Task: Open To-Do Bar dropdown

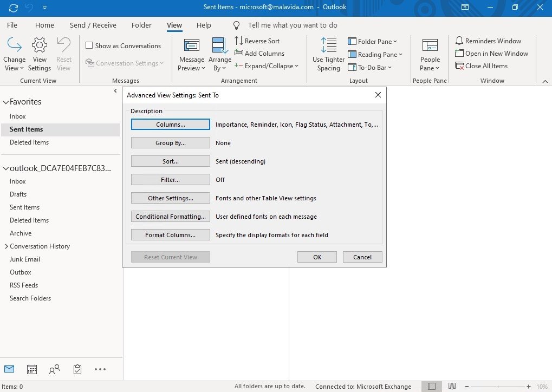Action: coord(369,67)
